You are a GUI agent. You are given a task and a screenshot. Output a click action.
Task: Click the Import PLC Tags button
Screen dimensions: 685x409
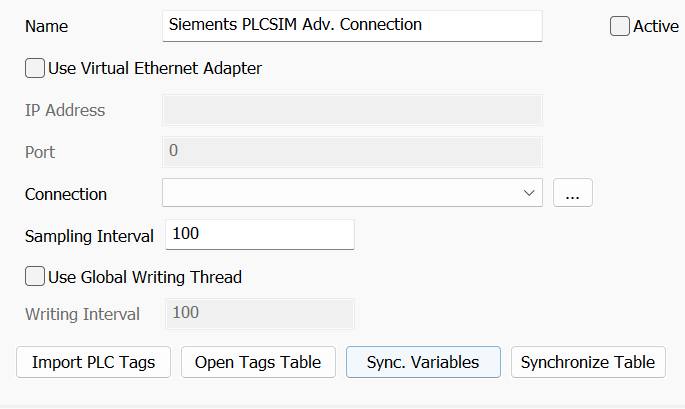[x=93, y=362]
